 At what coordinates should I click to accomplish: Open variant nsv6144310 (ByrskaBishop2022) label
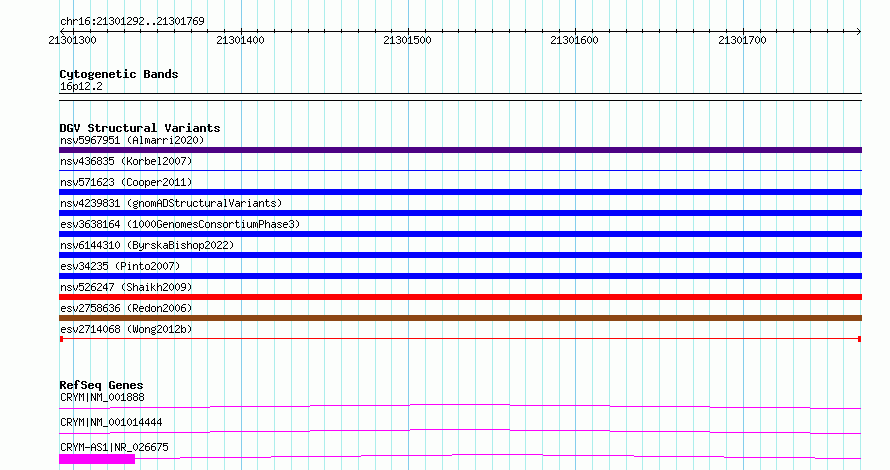tap(147, 245)
